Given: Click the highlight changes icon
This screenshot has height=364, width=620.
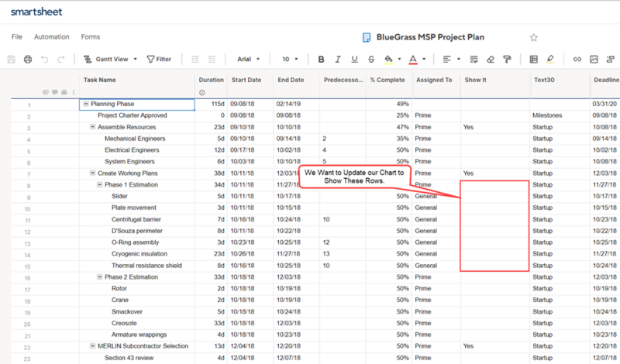Looking at the screenshot, I should click(550, 60).
